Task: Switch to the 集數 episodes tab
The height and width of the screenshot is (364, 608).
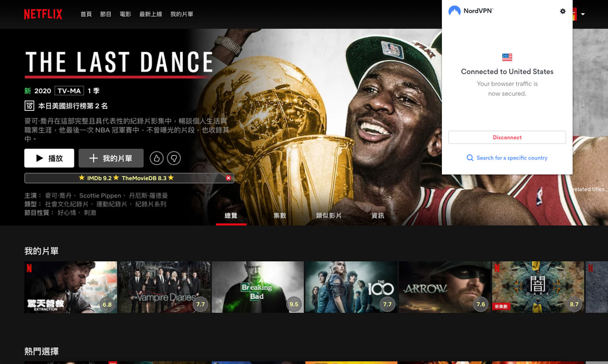Action: 280,216
